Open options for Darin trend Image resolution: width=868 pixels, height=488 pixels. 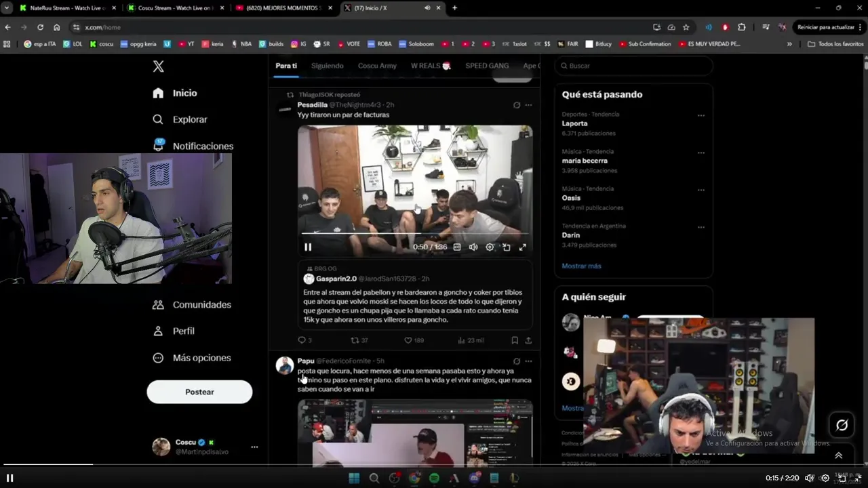701,227
